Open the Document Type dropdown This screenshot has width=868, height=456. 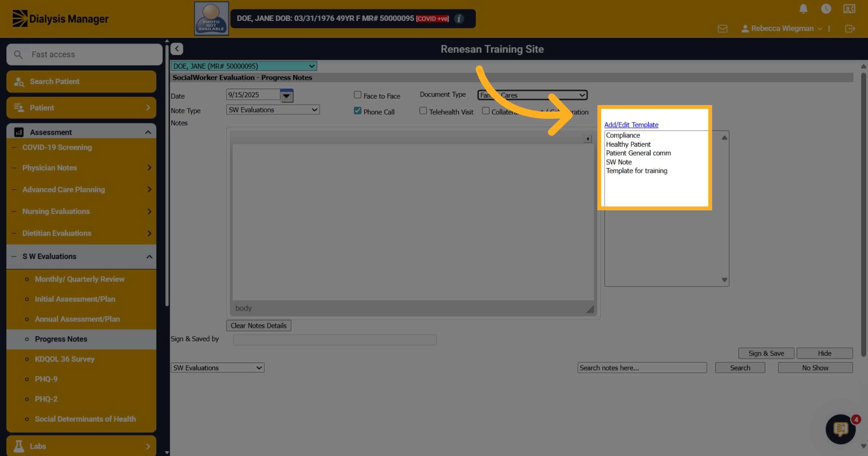(532, 95)
